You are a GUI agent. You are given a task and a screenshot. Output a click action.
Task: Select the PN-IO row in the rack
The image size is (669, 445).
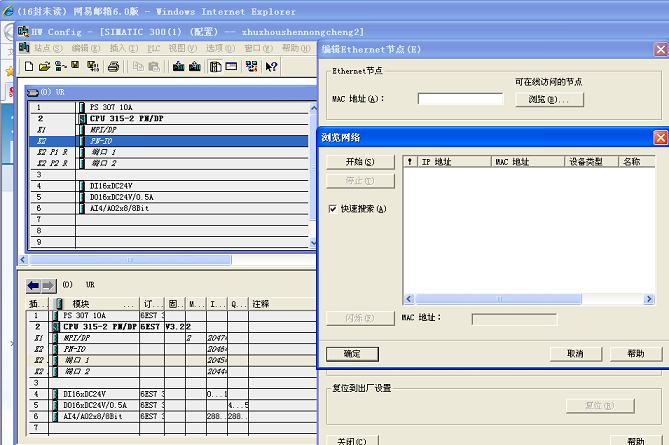click(x=169, y=141)
